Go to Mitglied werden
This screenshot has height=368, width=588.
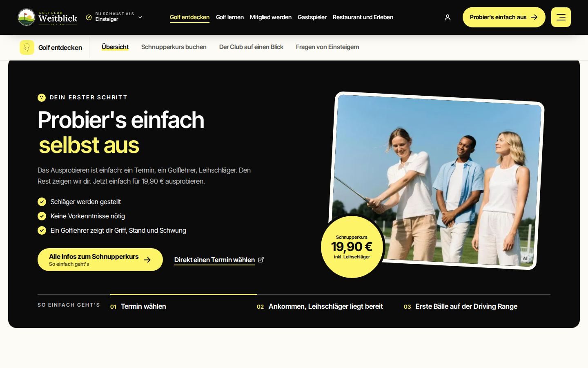pyautogui.click(x=271, y=17)
